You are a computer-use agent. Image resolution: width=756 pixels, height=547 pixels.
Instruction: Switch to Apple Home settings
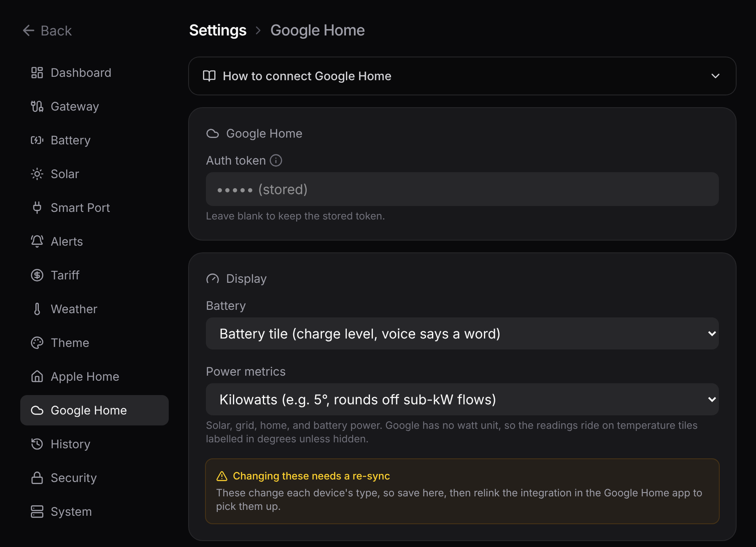pyautogui.click(x=94, y=376)
